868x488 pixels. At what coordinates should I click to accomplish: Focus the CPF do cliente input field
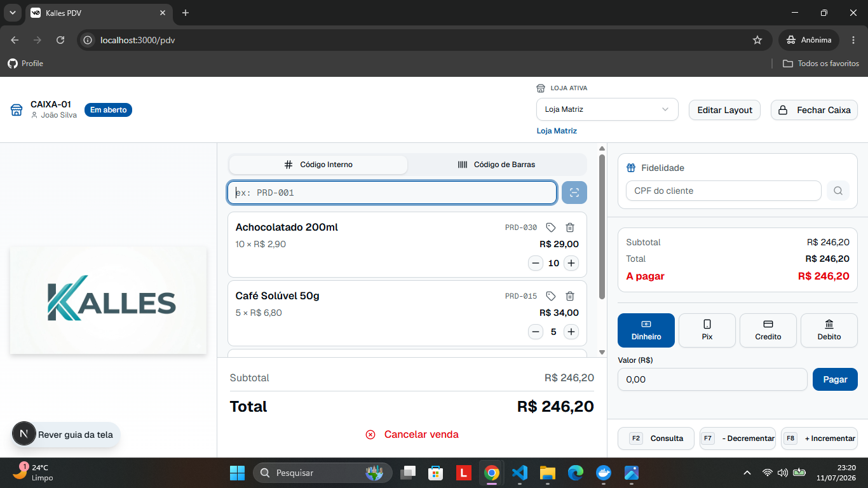(x=724, y=191)
